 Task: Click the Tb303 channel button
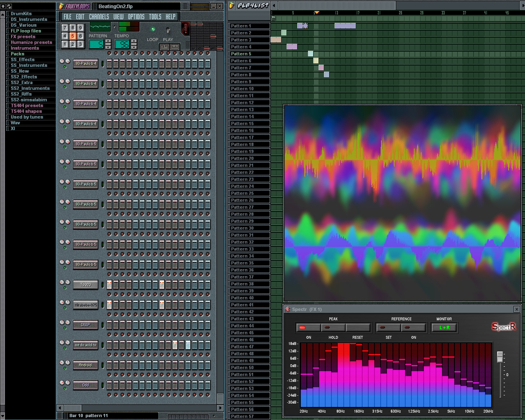pos(86,285)
